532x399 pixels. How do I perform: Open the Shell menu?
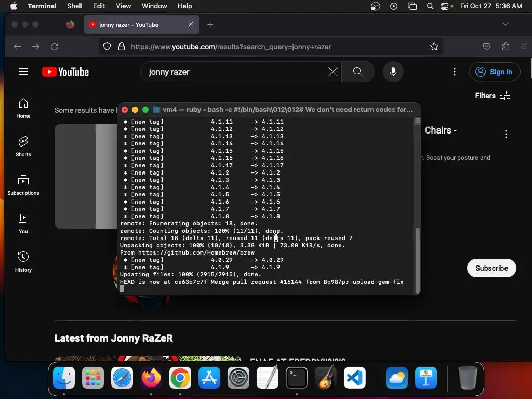click(74, 6)
